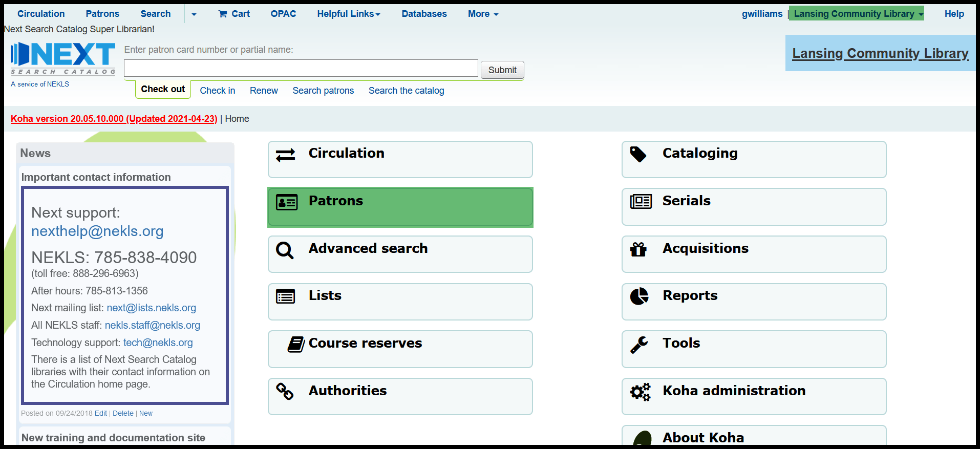Click the Reports pie chart icon
The image size is (980, 449).
[639, 296]
